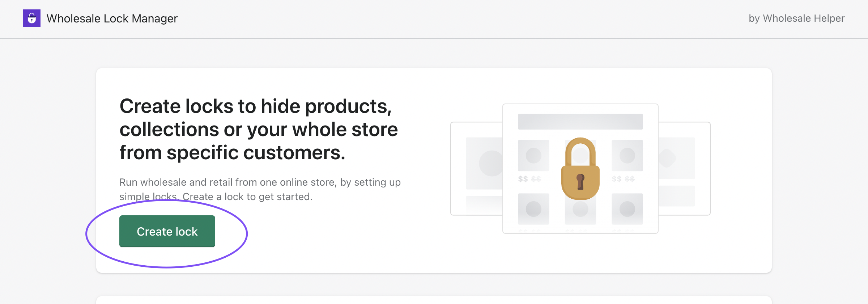Click the keyhole on the padlock

coord(580,181)
